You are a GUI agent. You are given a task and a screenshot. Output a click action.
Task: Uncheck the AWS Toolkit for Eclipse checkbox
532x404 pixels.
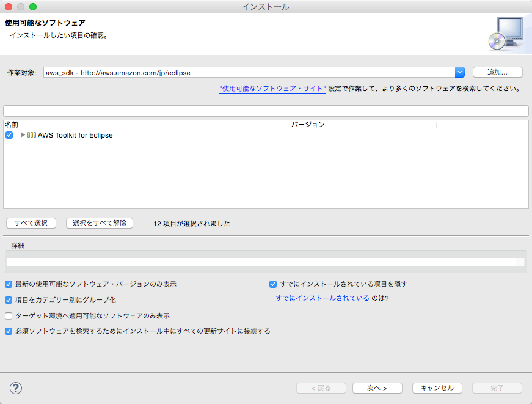(x=9, y=135)
